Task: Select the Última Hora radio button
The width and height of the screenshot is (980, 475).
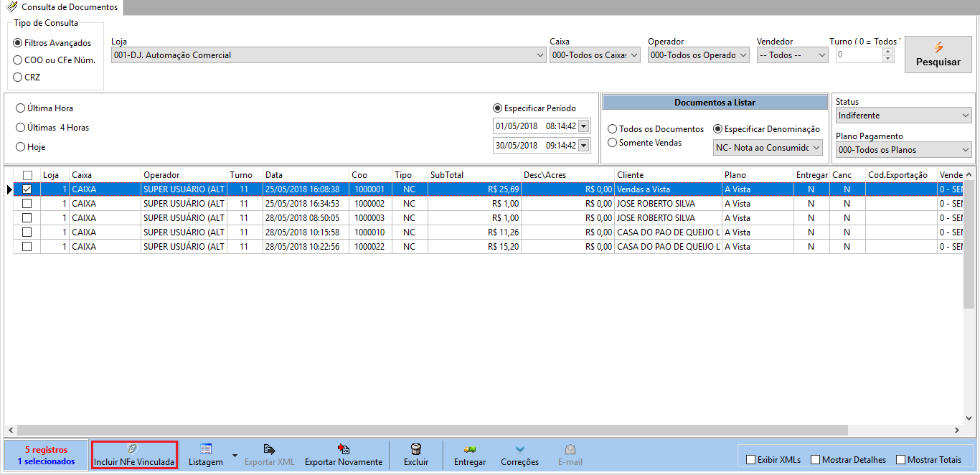Action: point(21,108)
